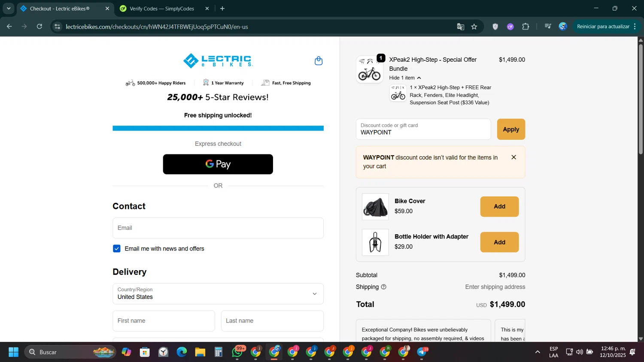Image resolution: width=644 pixels, height=362 pixels.
Task: Open the Country/Region dropdown
Action: click(x=218, y=294)
